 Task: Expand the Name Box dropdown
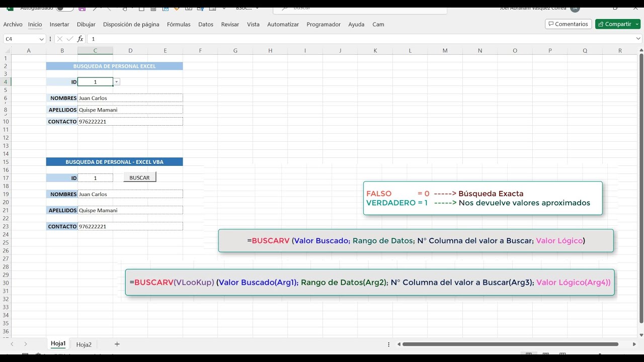[x=41, y=39]
